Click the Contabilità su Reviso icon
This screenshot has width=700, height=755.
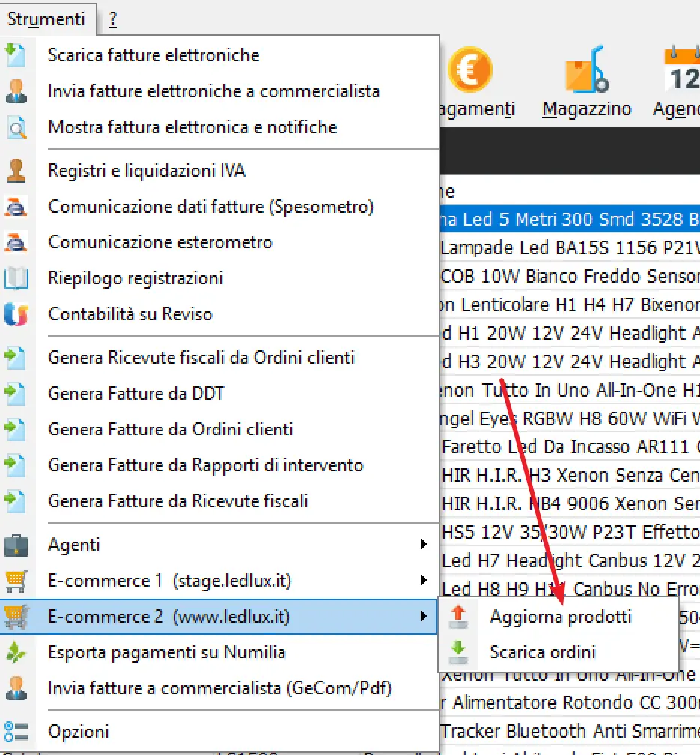16,314
